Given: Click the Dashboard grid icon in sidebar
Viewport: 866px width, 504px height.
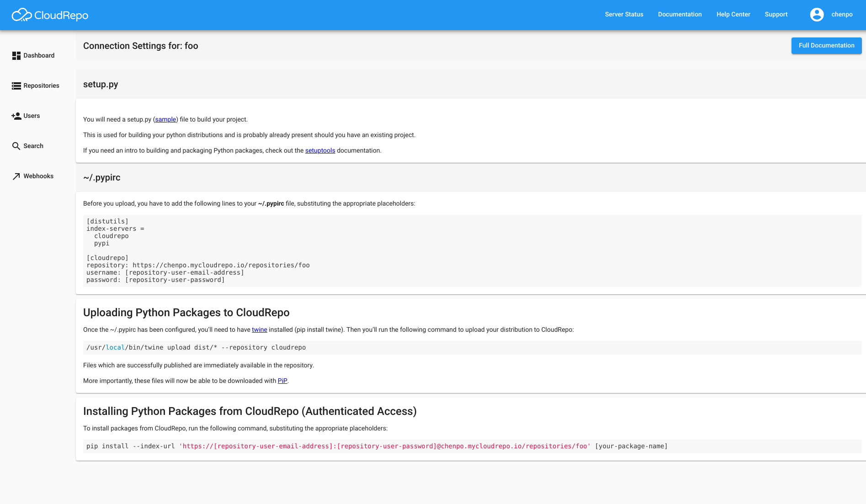Looking at the screenshot, I should (16, 56).
